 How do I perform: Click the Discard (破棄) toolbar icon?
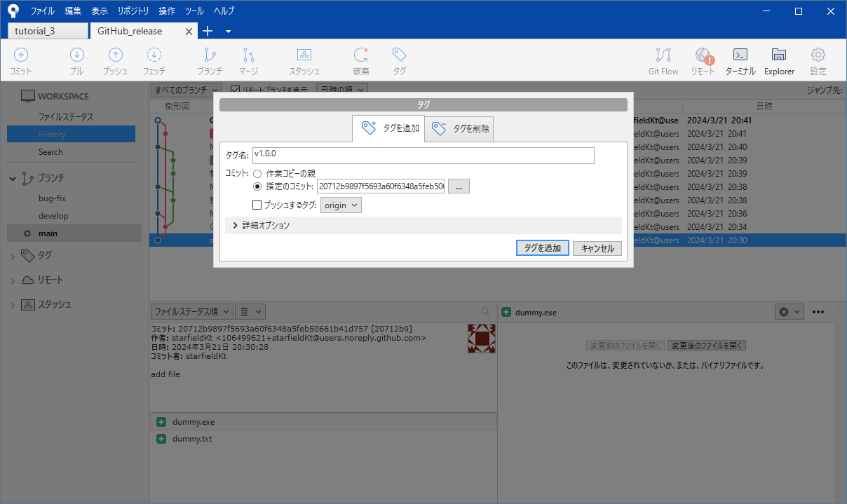(x=361, y=55)
